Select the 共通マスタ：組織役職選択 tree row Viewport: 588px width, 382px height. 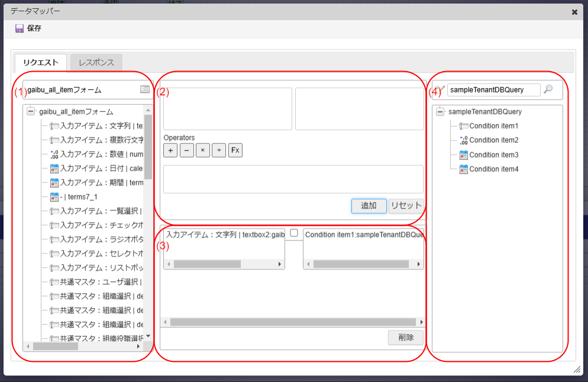[x=97, y=338]
